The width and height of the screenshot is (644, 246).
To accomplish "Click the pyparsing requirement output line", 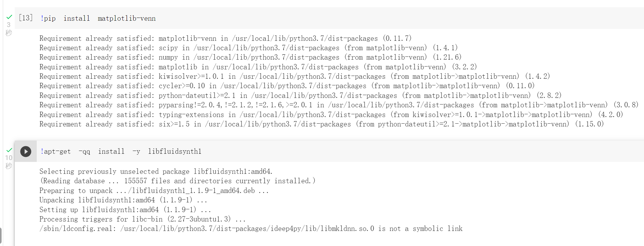I will click(x=338, y=105).
